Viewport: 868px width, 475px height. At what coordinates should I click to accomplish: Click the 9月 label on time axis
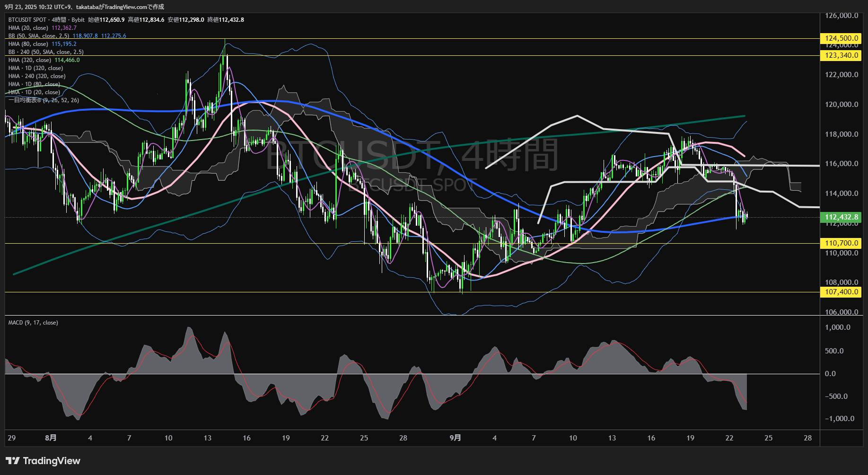(455, 438)
